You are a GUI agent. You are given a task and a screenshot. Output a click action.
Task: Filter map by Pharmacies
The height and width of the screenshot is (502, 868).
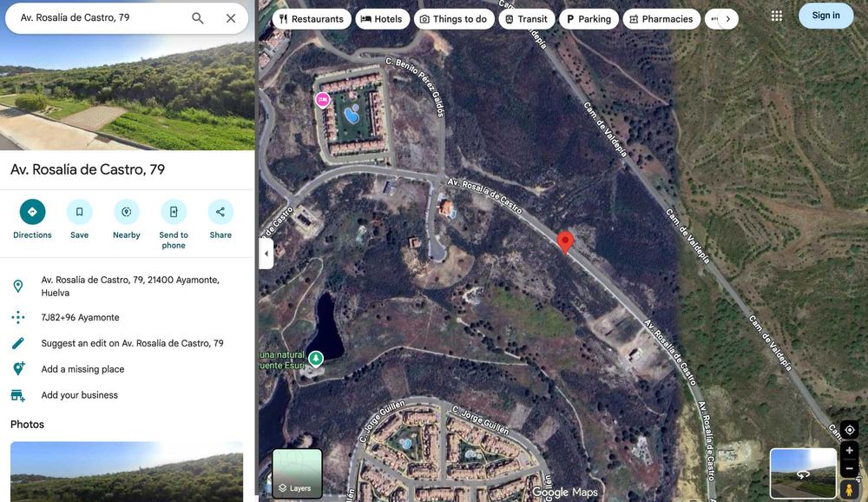(x=661, y=19)
